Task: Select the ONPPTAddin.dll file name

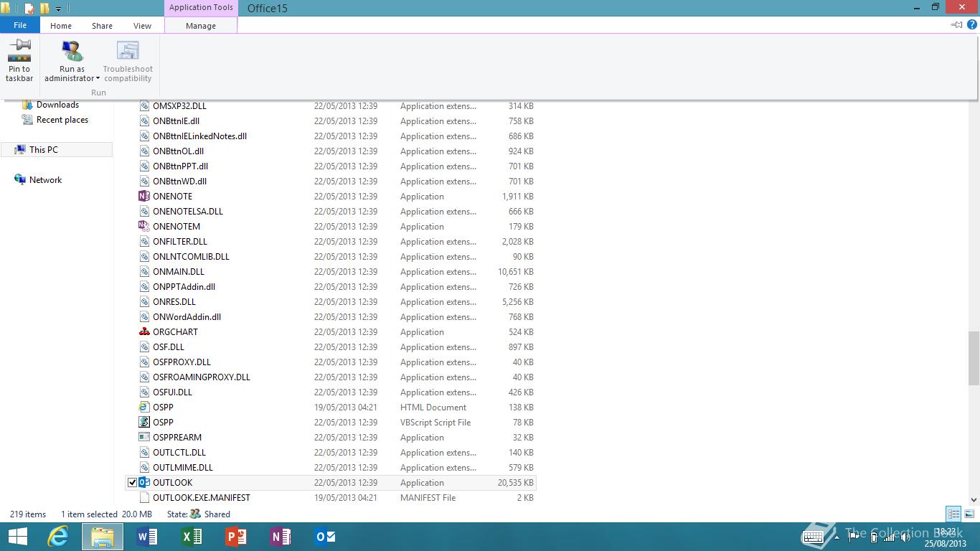Action: pos(184,286)
